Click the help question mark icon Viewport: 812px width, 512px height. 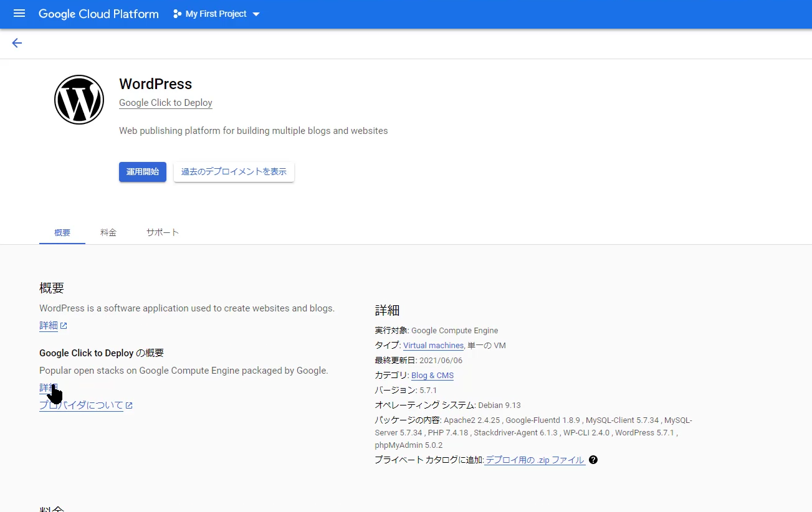click(593, 460)
